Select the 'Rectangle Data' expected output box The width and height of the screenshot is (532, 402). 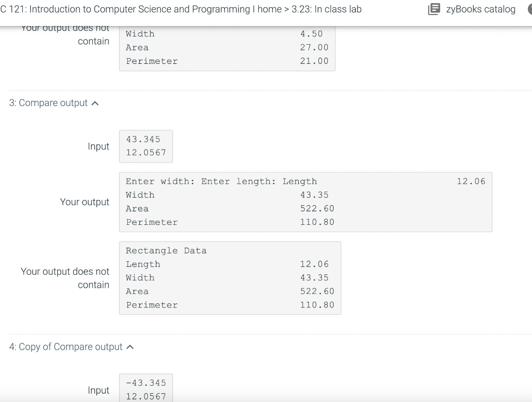click(x=230, y=278)
